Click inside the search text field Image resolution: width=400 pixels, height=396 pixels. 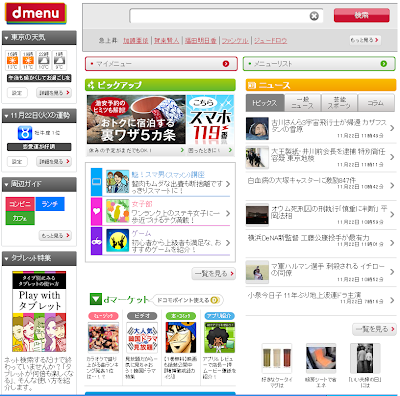(x=219, y=16)
